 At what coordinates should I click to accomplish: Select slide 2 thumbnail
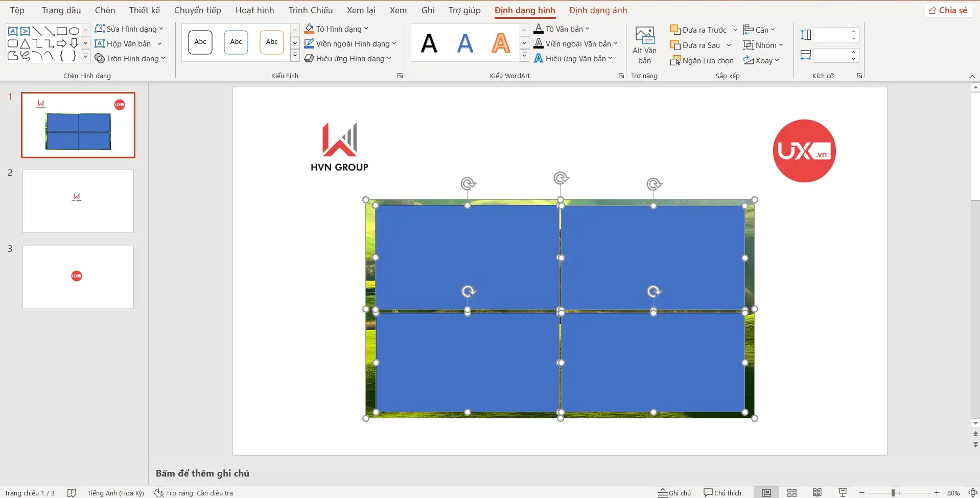click(x=78, y=201)
